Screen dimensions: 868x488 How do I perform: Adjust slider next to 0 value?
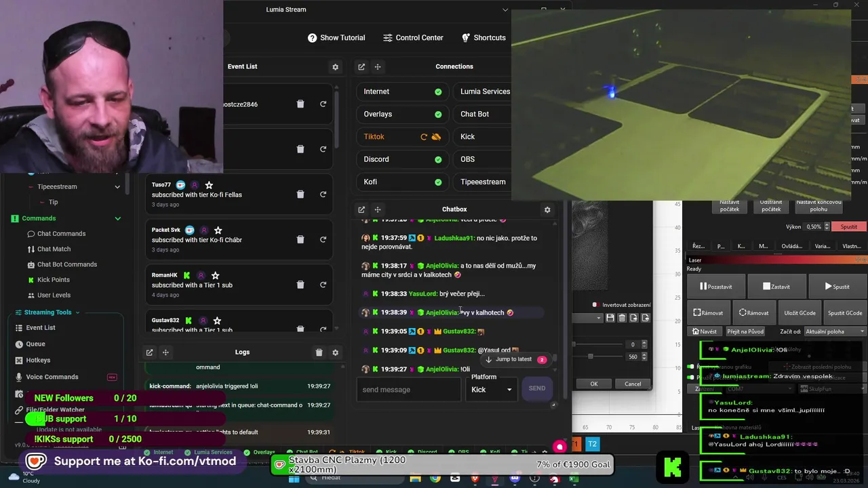point(575,344)
